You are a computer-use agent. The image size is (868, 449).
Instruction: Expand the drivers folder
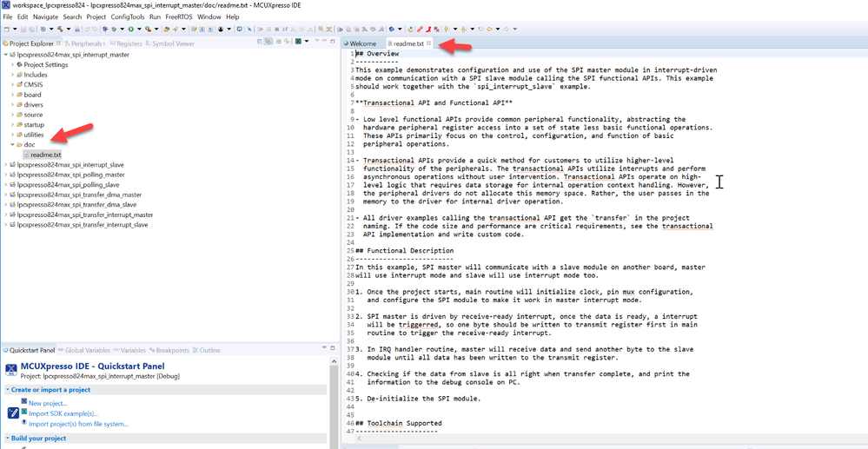pos(12,104)
